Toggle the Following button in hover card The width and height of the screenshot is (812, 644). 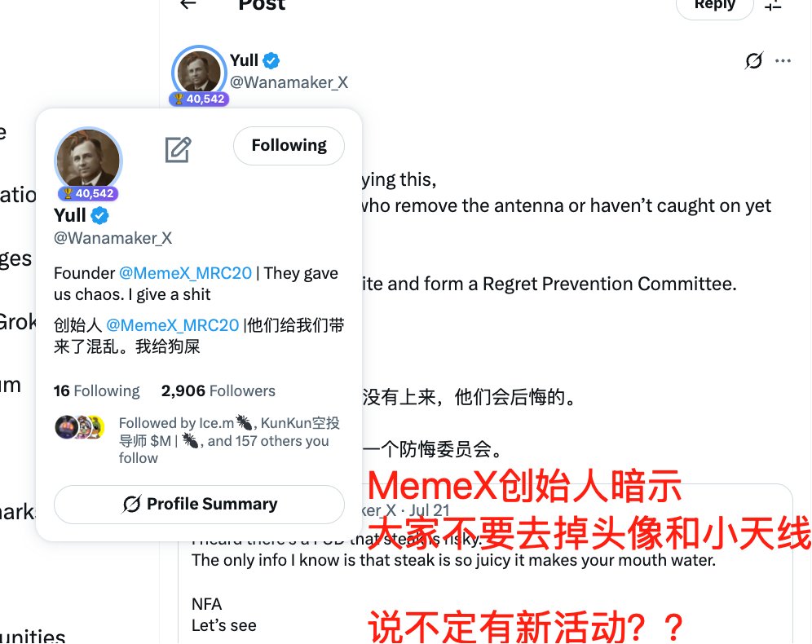pyautogui.click(x=289, y=145)
